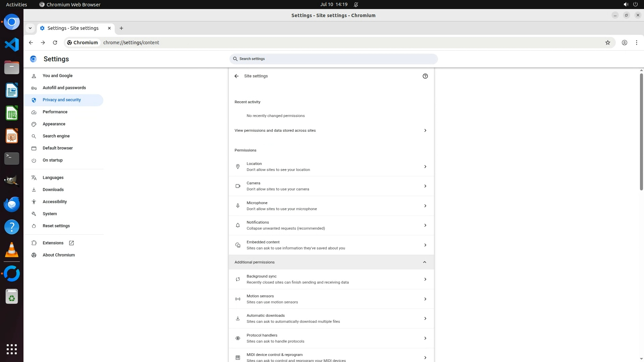This screenshot has height=362, width=644.
Task: Open the help icon beside Site settings
Action: pyautogui.click(x=425, y=76)
